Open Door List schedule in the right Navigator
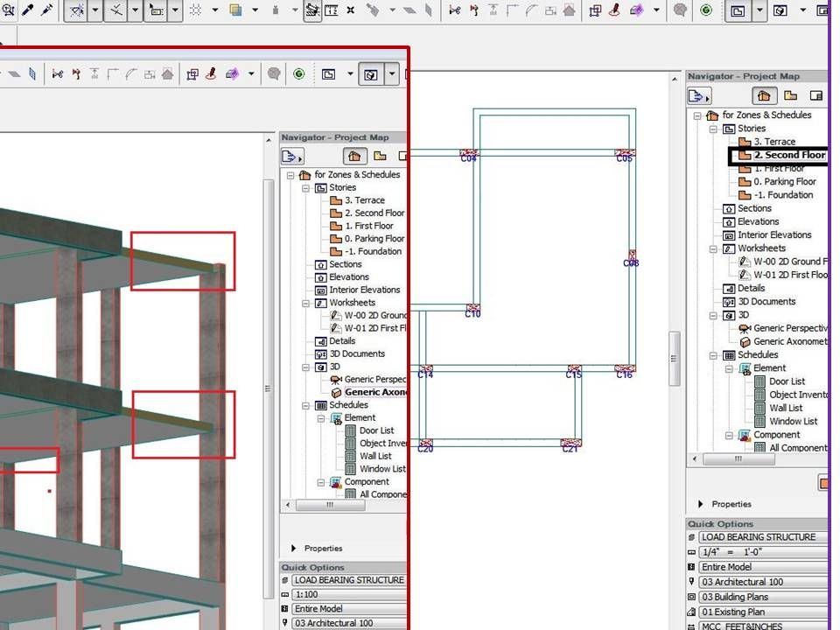Screen dimensions: 840x630 (787, 381)
